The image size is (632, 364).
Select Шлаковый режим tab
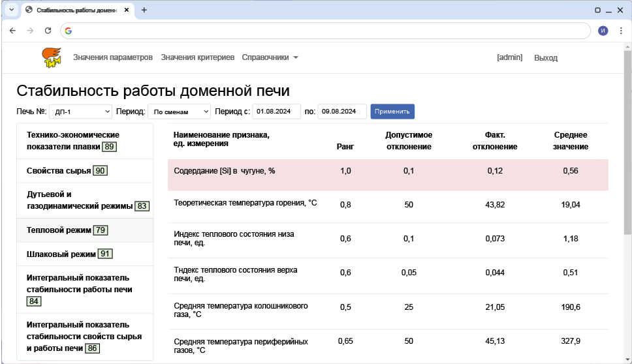(x=85, y=254)
